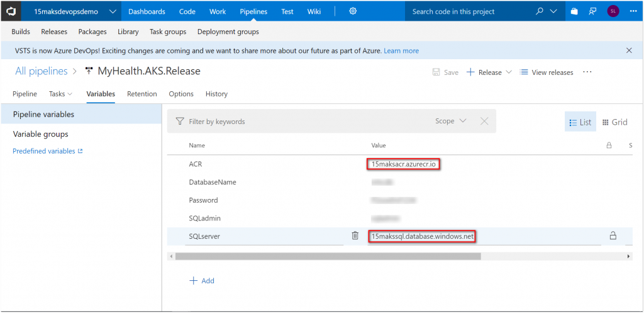Go to Releases sub-hub
Image resolution: width=644 pixels, height=313 pixels.
pyautogui.click(x=54, y=31)
